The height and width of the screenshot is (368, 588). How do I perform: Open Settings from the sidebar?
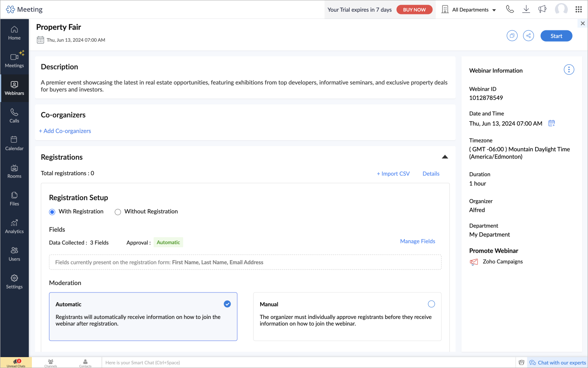click(14, 282)
